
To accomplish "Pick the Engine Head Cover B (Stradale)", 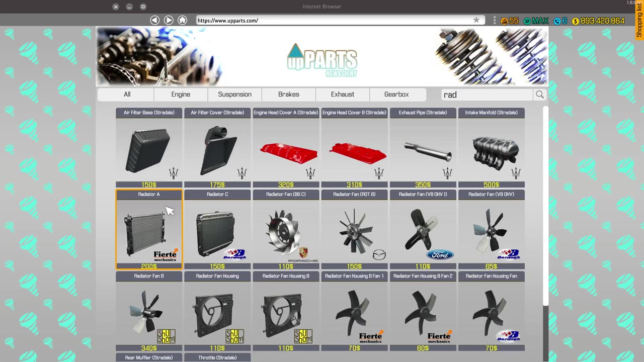I will pos(354,148).
